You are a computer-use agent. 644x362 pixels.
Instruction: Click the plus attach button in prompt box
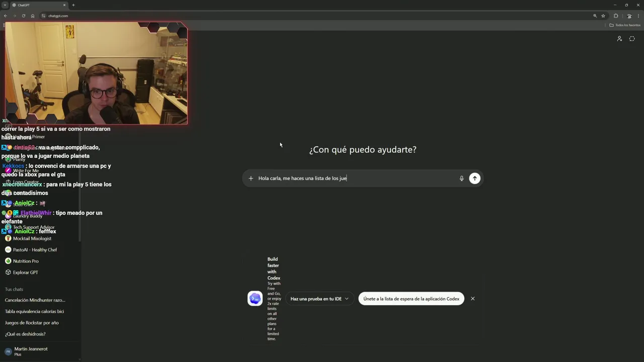(251, 178)
